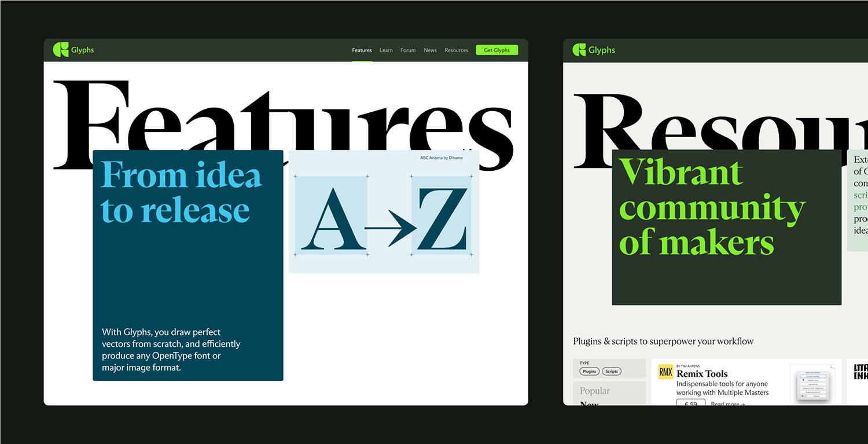Select News in the top navigation
The image size is (868, 444).
click(430, 50)
